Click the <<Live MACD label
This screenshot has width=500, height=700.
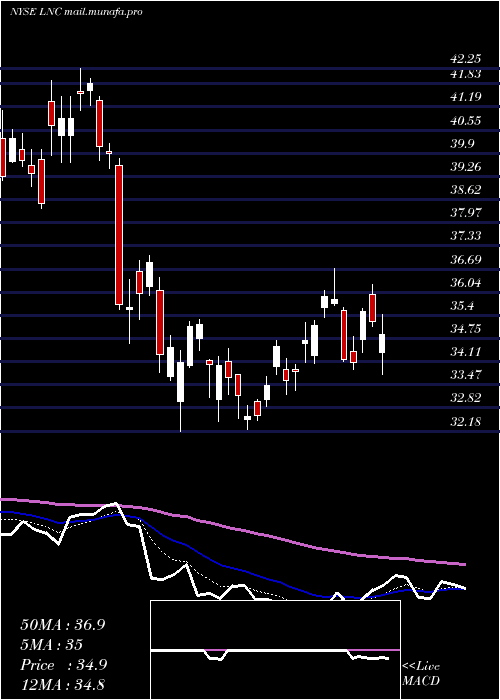click(421, 673)
